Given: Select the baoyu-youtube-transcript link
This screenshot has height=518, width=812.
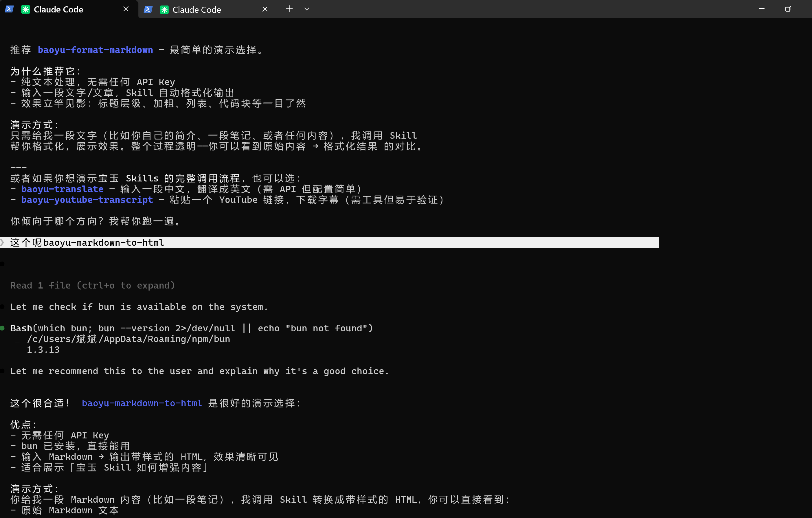Looking at the screenshot, I should coord(87,200).
